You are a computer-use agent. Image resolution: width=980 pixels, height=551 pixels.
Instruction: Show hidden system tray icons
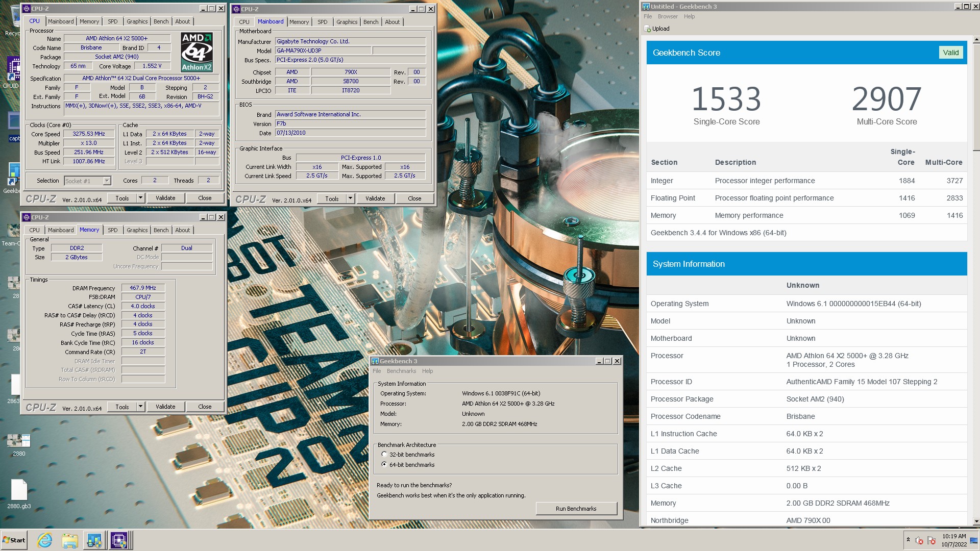[908, 540]
